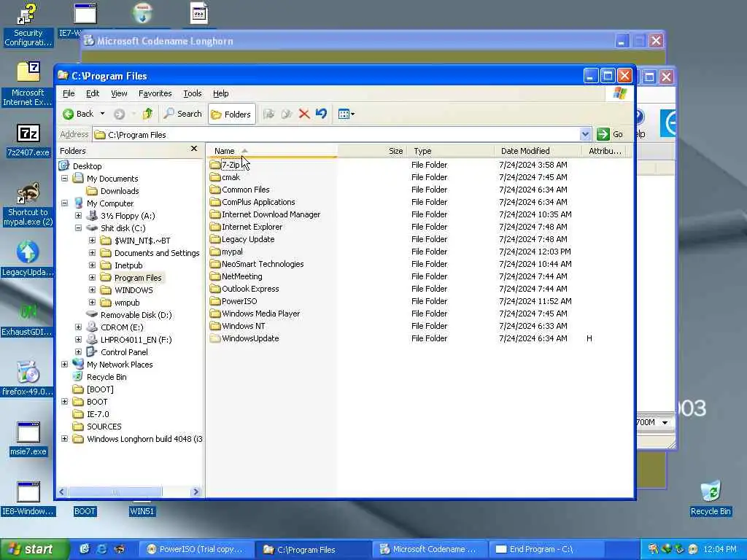Viewport: 747px width, 560px height.
Task: Click the Up folder icon
Action: pos(147,114)
